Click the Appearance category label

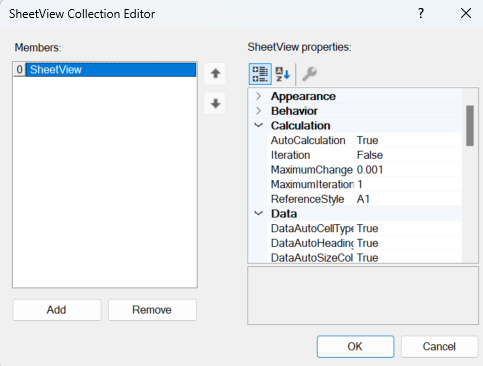(303, 96)
